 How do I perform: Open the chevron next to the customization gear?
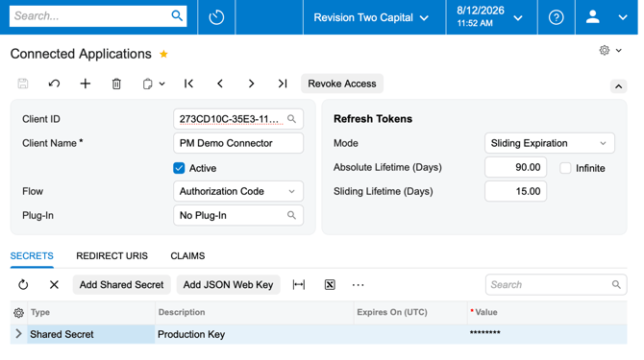[x=619, y=51]
